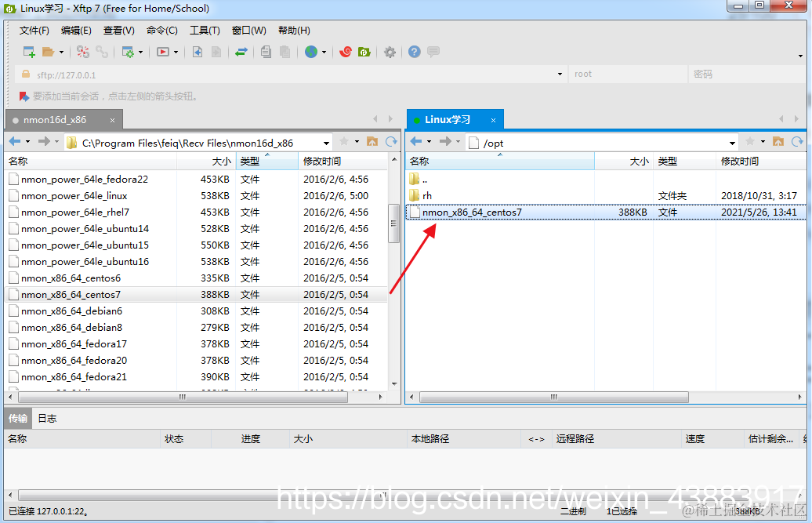812x523 pixels.
Task: Expand the globe icon dropdown arrow
Action: (324, 52)
